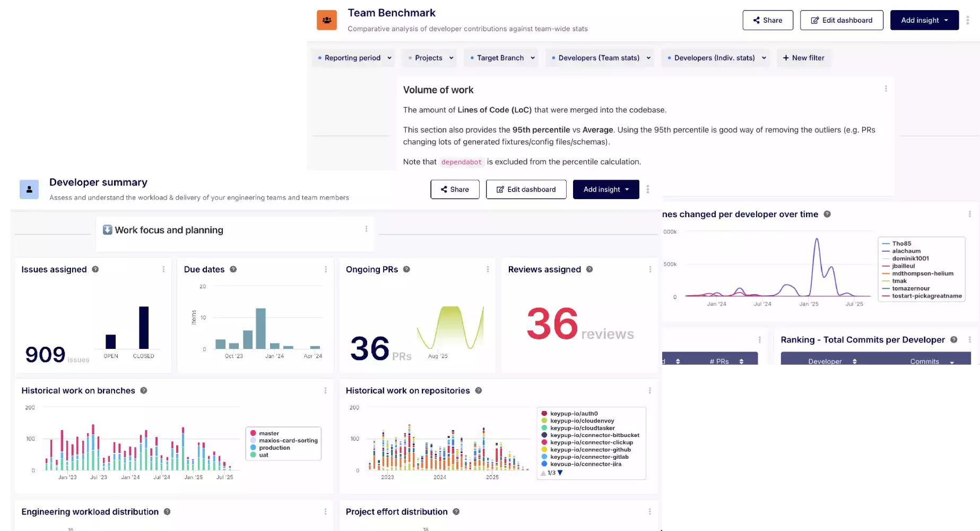This screenshot has width=980, height=531.
Task: Open the Volume of work widget options menu
Action: [885, 89]
